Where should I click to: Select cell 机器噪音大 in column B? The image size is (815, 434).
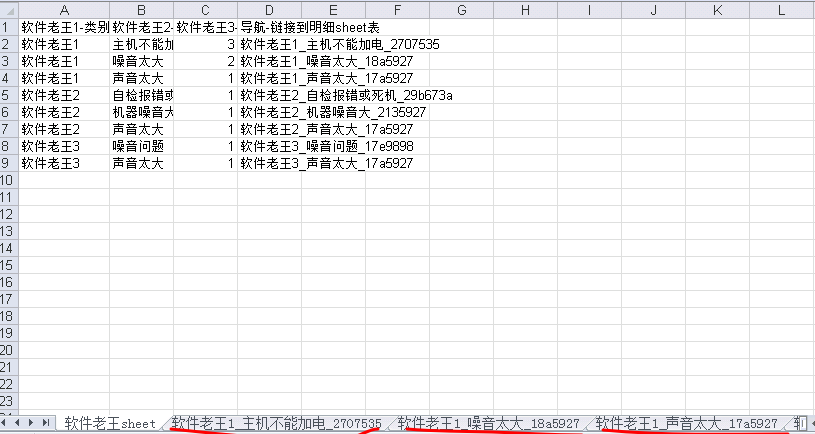pos(141,112)
